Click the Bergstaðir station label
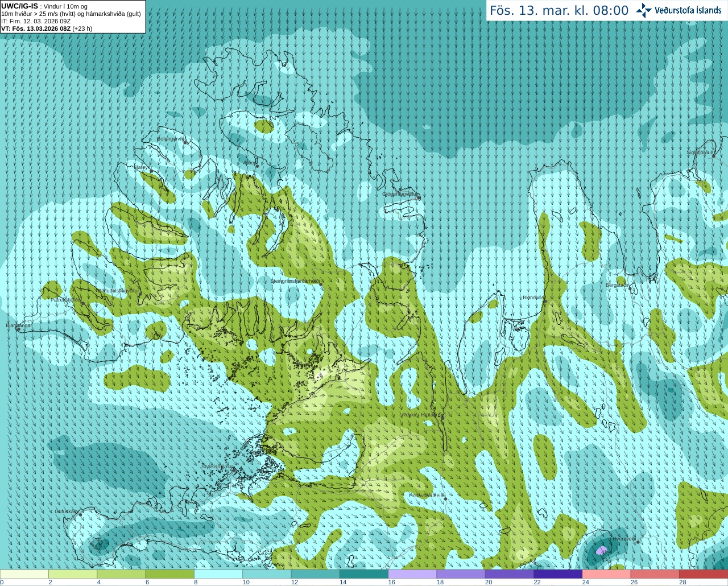The height and width of the screenshot is (586, 728). point(617,285)
